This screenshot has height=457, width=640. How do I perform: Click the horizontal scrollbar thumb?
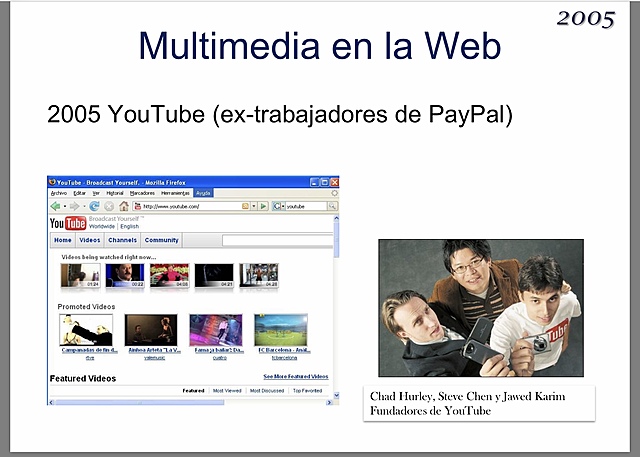(139, 402)
